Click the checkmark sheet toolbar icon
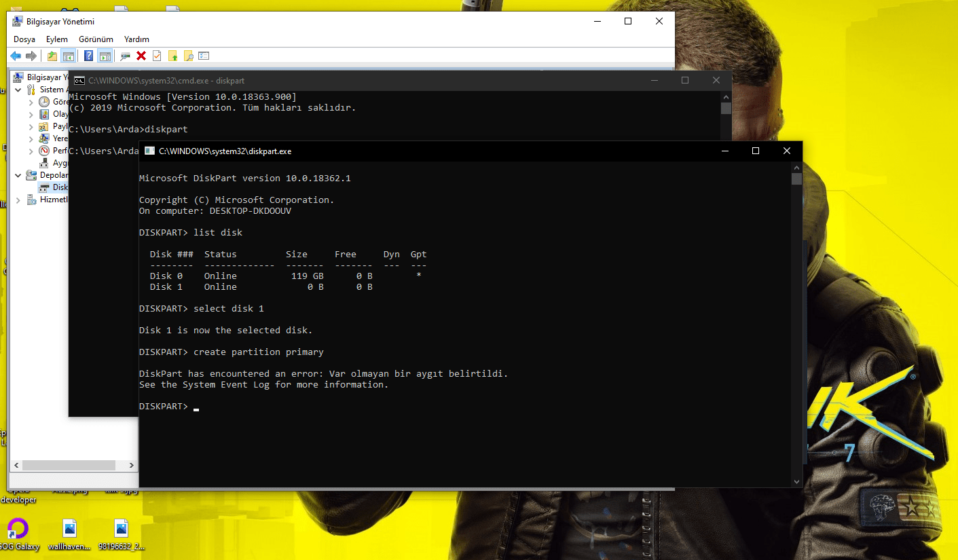The image size is (958, 560). tap(157, 56)
